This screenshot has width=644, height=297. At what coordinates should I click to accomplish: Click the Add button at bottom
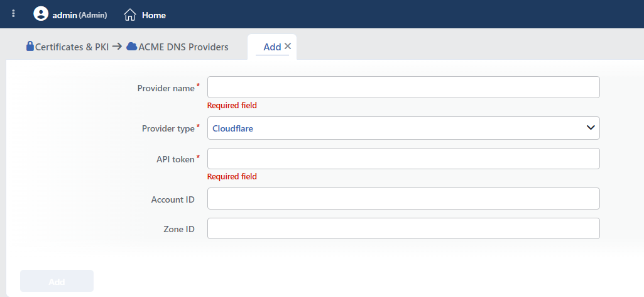pos(57,281)
